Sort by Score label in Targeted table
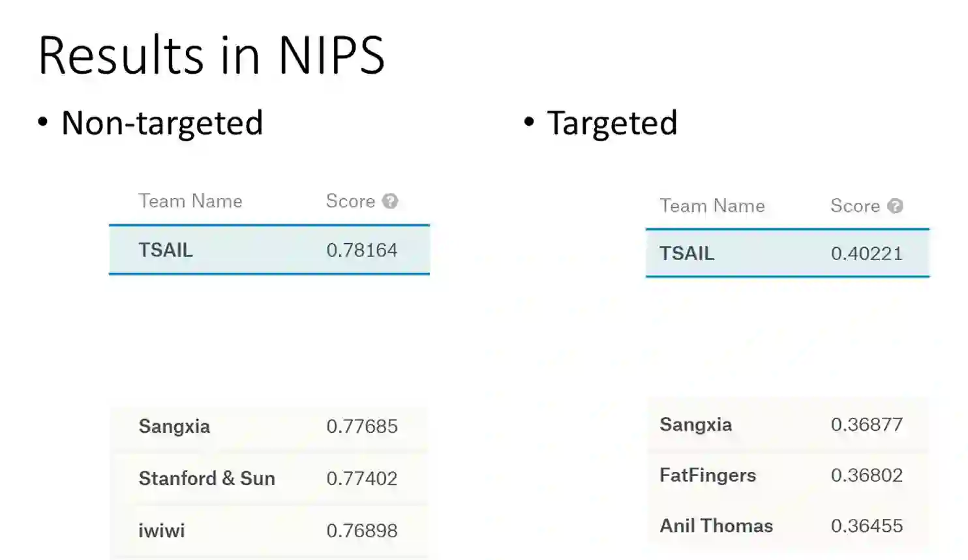 pos(855,206)
